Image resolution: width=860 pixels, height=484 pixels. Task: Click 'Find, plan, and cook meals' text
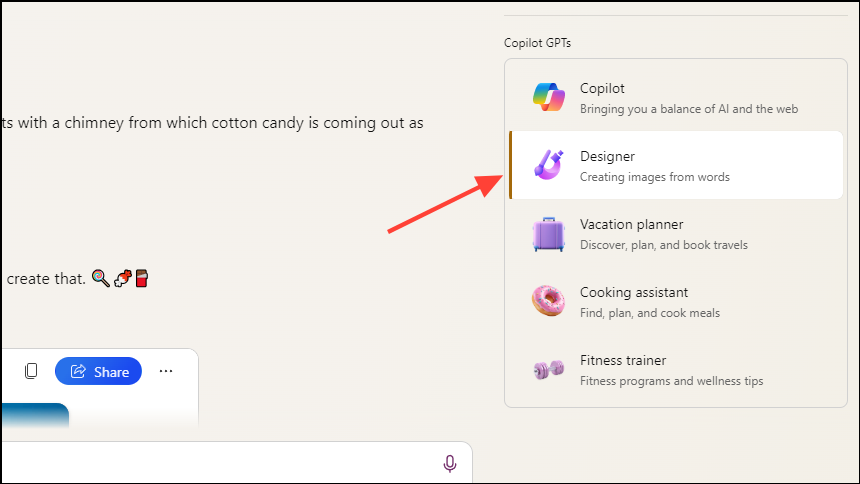coord(650,313)
